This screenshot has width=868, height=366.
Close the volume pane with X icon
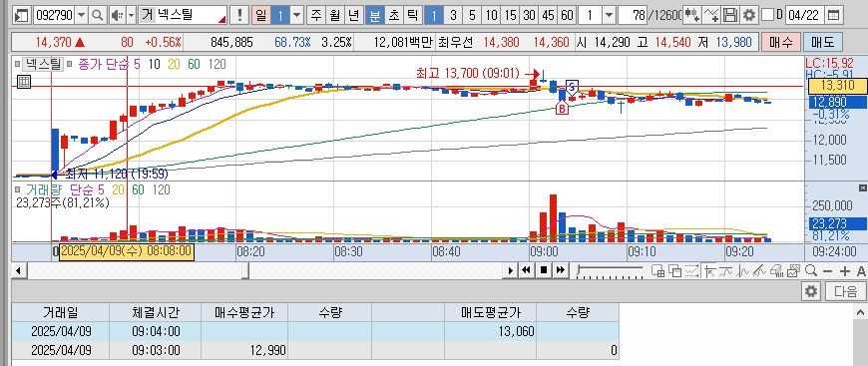click(x=863, y=188)
